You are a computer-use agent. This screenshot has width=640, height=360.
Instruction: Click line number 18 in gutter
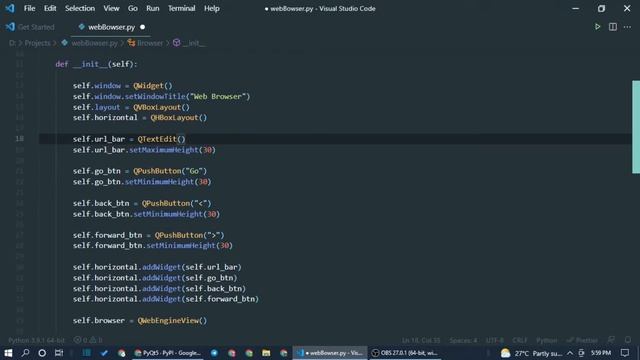pos(19,139)
